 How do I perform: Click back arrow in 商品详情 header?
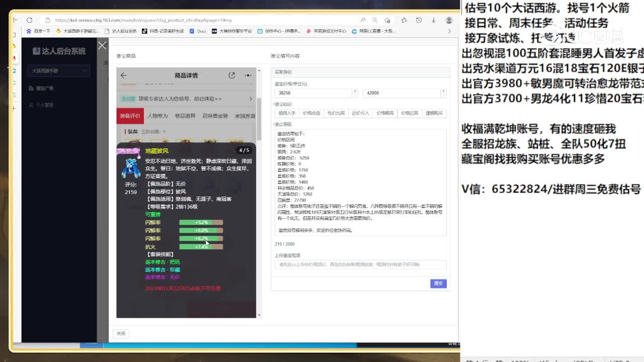124,75
